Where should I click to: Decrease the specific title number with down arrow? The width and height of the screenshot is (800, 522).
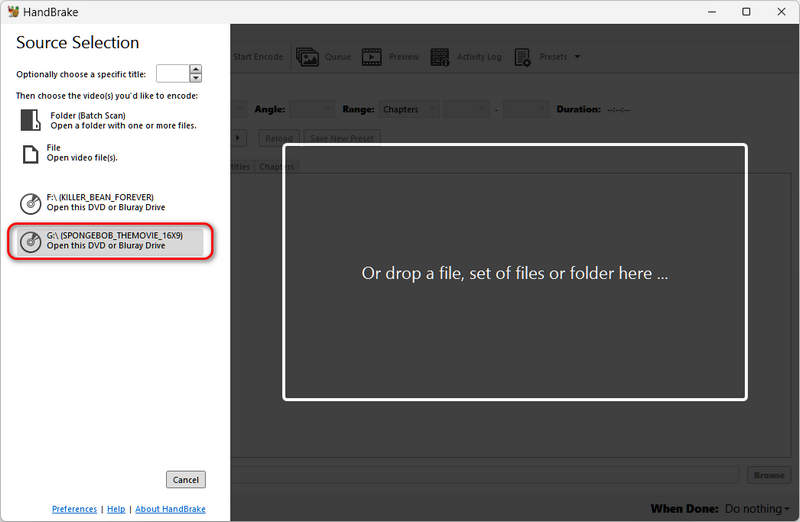coord(195,78)
